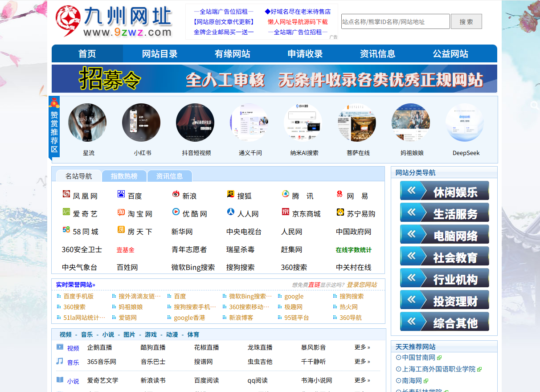The image size is (540, 392).
Task: Click the 小说 book icon
Action: [60, 380]
